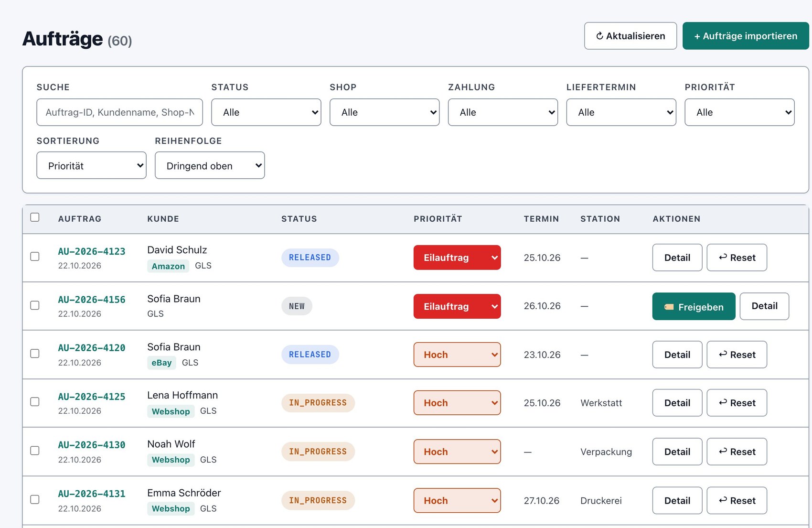Click the NEW status badge

[x=297, y=306]
